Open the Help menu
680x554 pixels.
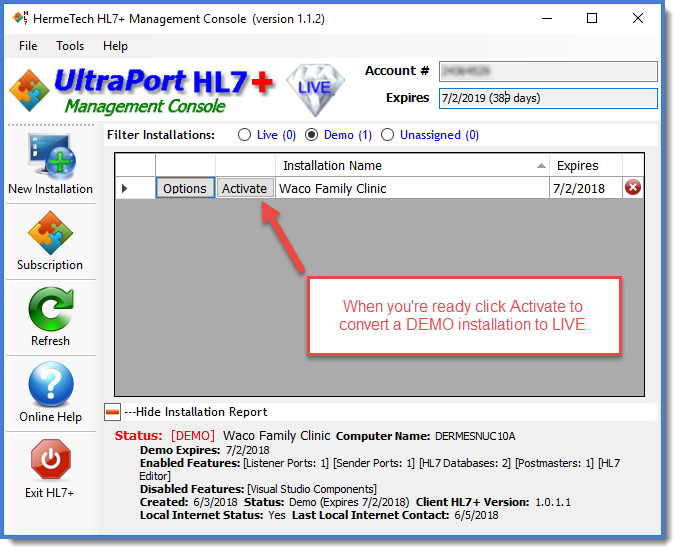tap(115, 46)
